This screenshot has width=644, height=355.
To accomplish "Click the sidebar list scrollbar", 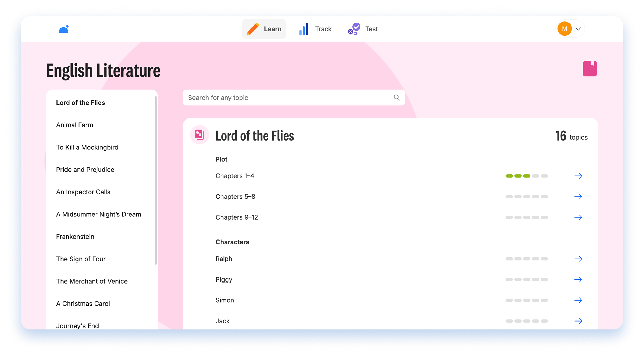I will [x=156, y=180].
